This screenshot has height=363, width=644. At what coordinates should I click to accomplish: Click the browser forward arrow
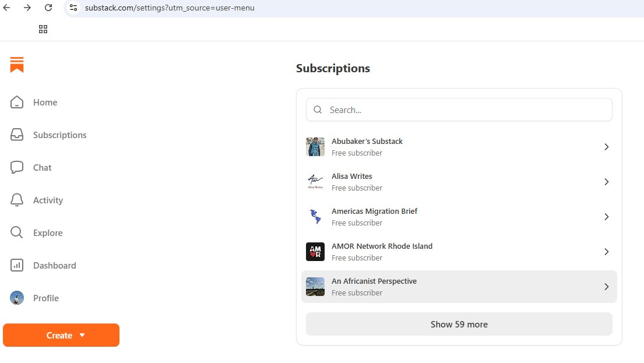[x=27, y=8]
